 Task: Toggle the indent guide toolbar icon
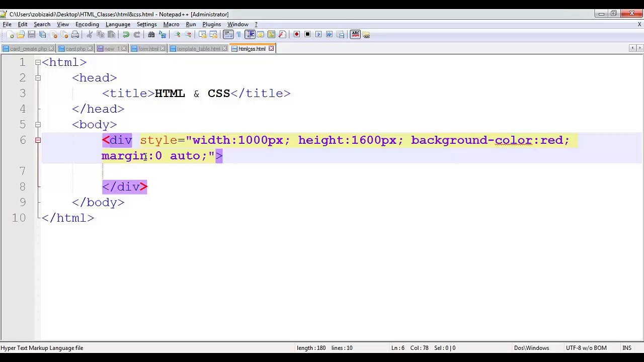pos(250,34)
